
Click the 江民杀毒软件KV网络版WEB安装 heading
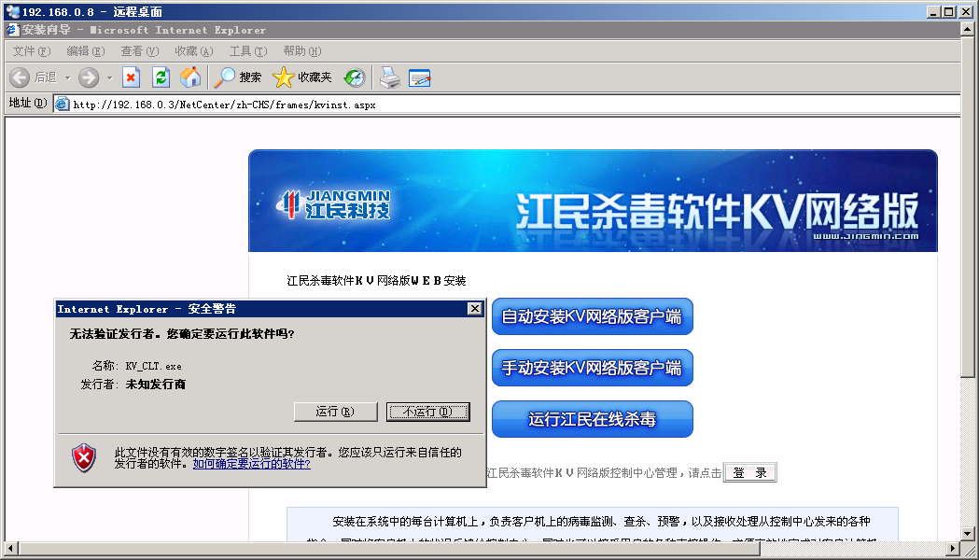(x=376, y=281)
